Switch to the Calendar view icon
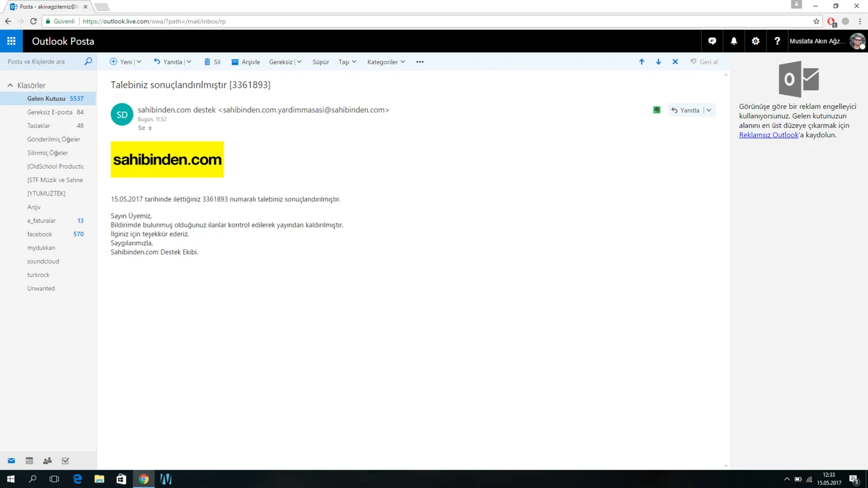Viewport: 868px width, 488px height. click(29, 461)
